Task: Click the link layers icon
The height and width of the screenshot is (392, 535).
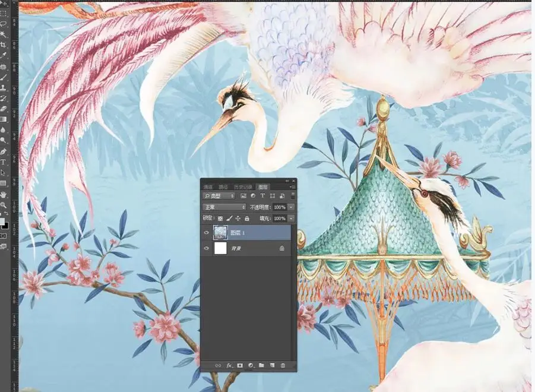Action: [x=218, y=365]
